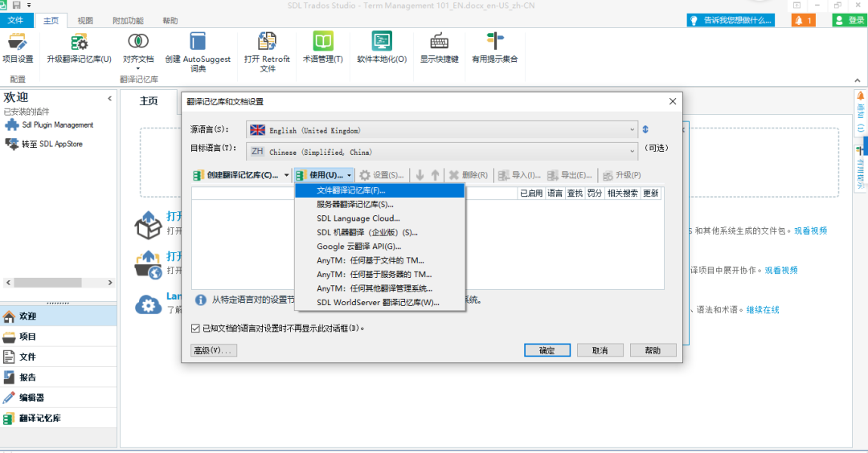Click 转至 SDL AppStore item
868x453 pixels.
click(43, 144)
